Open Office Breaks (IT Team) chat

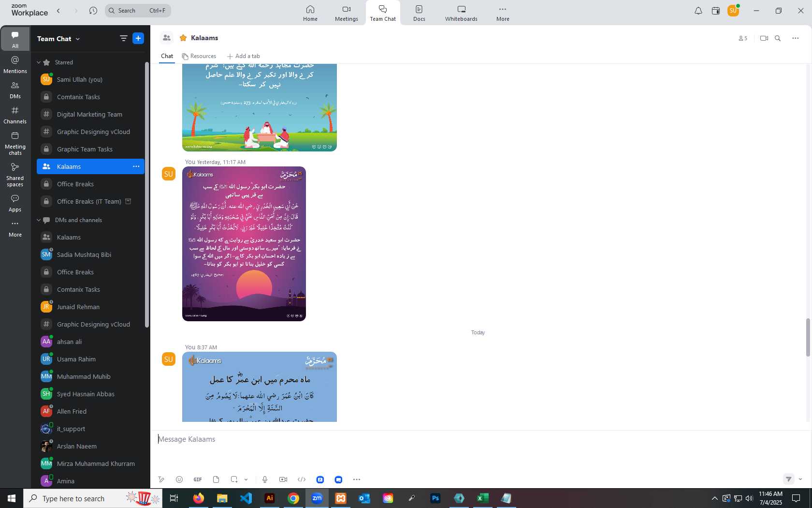point(90,201)
